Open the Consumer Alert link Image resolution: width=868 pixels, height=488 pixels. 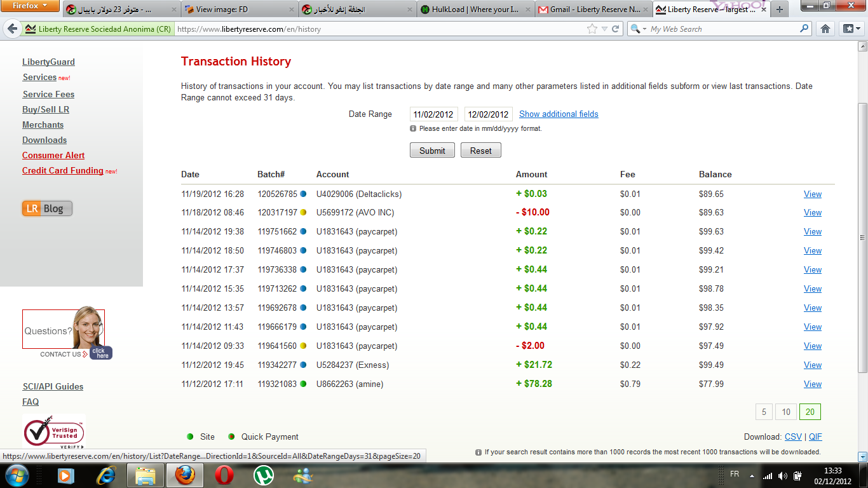point(53,155)
